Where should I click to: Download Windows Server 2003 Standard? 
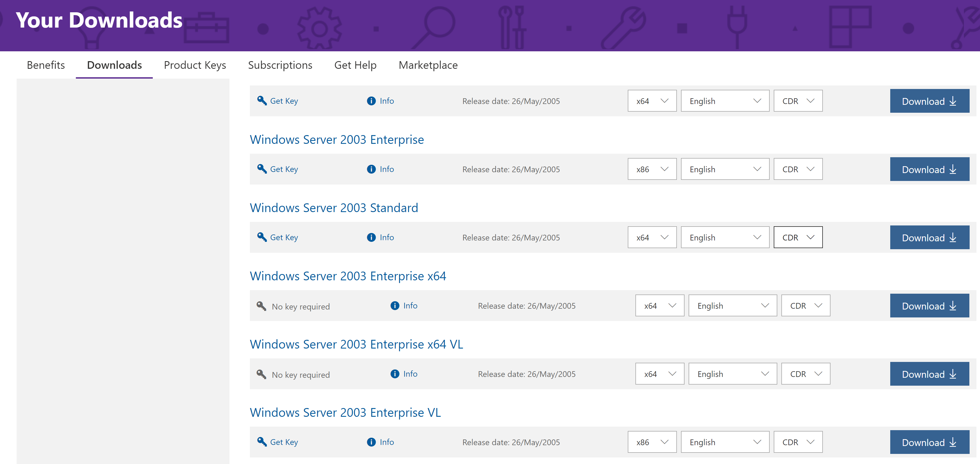930,237
